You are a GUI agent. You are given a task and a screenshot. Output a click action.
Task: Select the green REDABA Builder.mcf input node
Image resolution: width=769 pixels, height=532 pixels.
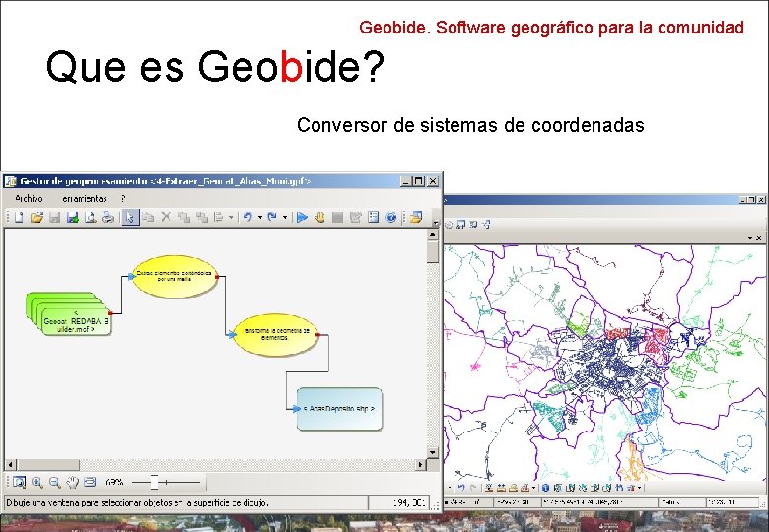point(69,314)
